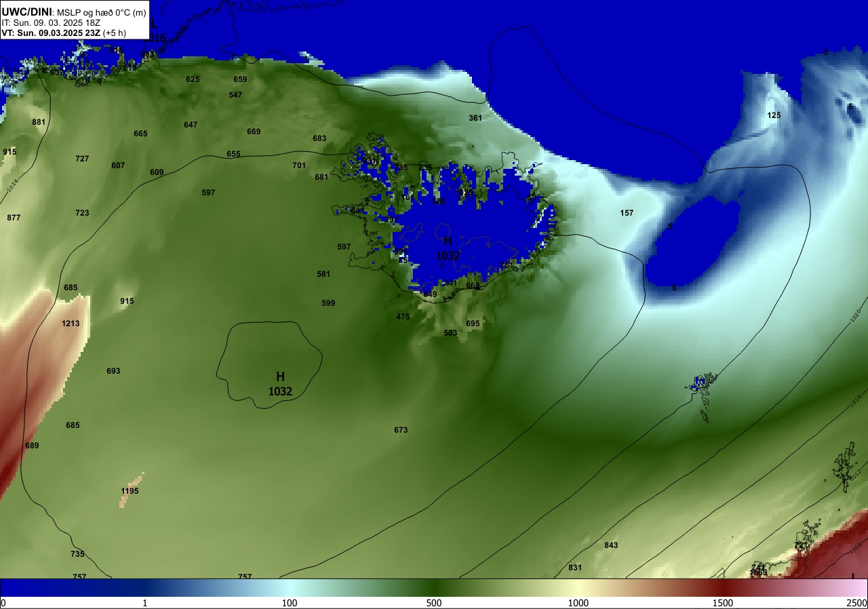Click the 361 height value

475,118
